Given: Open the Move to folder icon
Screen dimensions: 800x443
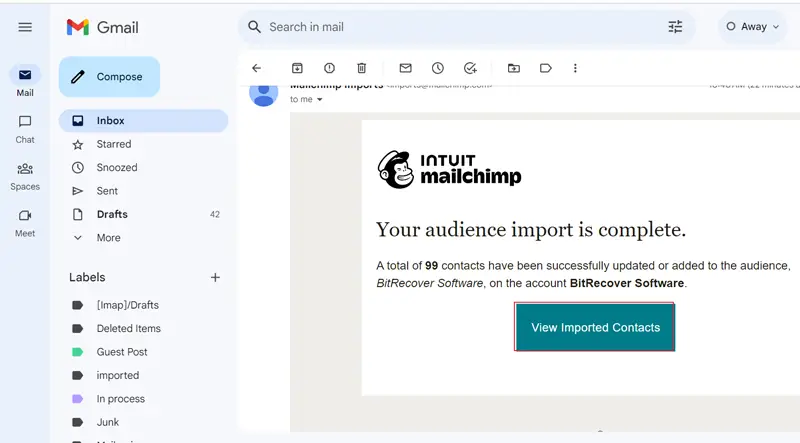Looking at the screenshot, I should point(513,68).
